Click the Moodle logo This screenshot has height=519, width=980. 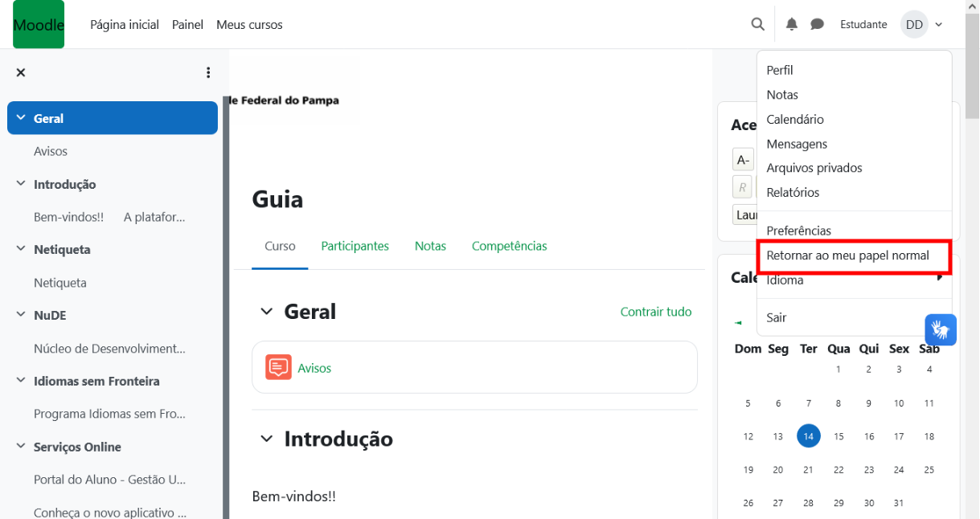coord(39,25)
